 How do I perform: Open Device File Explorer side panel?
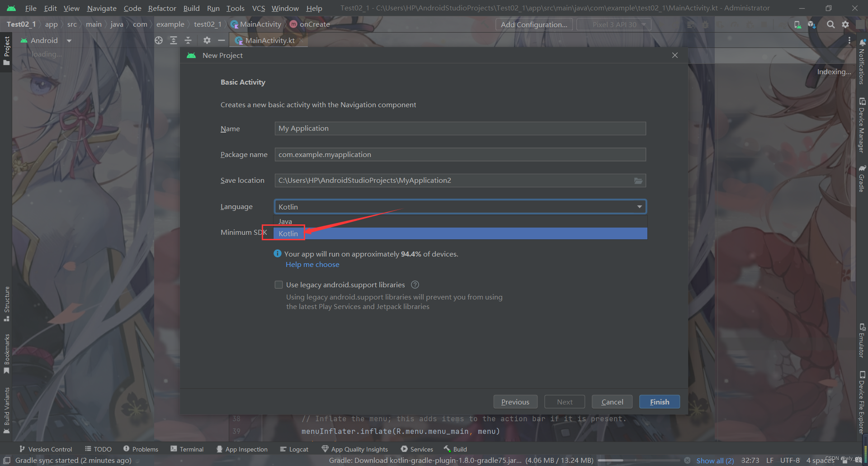(x=862, y=403)
